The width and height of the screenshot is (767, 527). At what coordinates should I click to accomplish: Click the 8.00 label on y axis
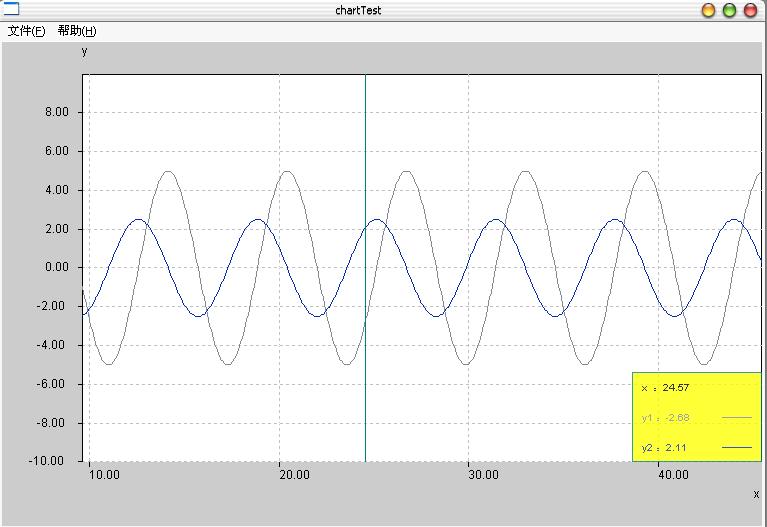[x=57, y=113]
